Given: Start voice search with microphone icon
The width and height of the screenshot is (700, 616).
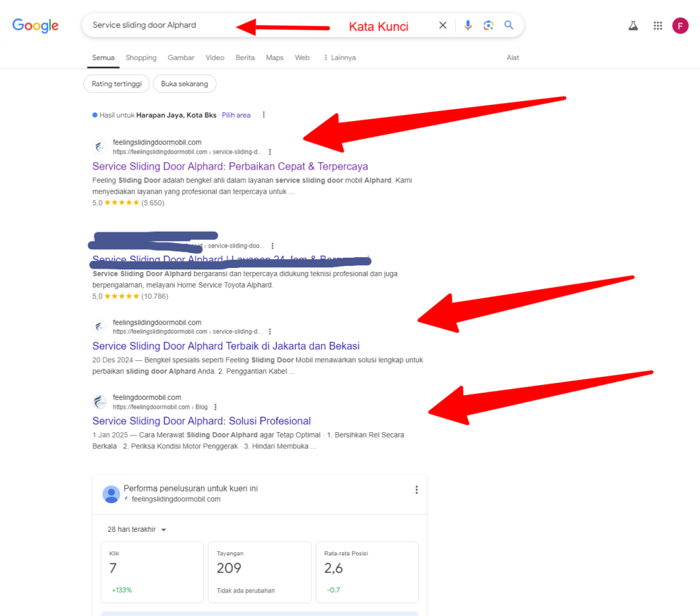Looking at the screenshot, I should coord(468,25).
